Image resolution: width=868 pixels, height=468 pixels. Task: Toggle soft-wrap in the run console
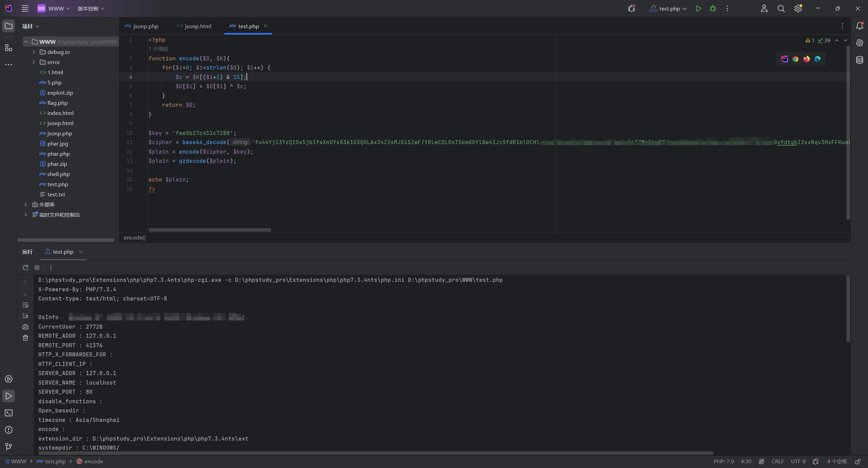[x=25, y=305]
